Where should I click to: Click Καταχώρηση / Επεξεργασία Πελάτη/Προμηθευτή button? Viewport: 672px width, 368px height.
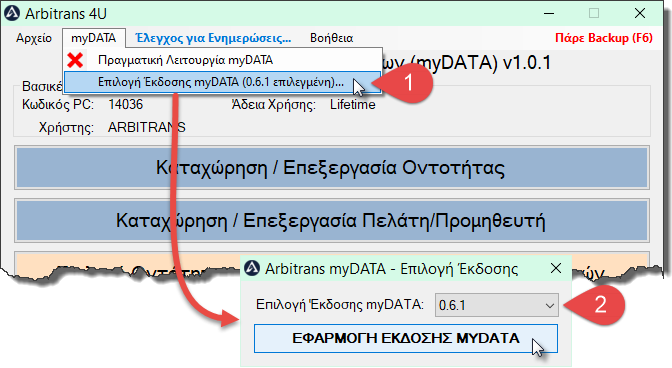click(x=332, y=221)
